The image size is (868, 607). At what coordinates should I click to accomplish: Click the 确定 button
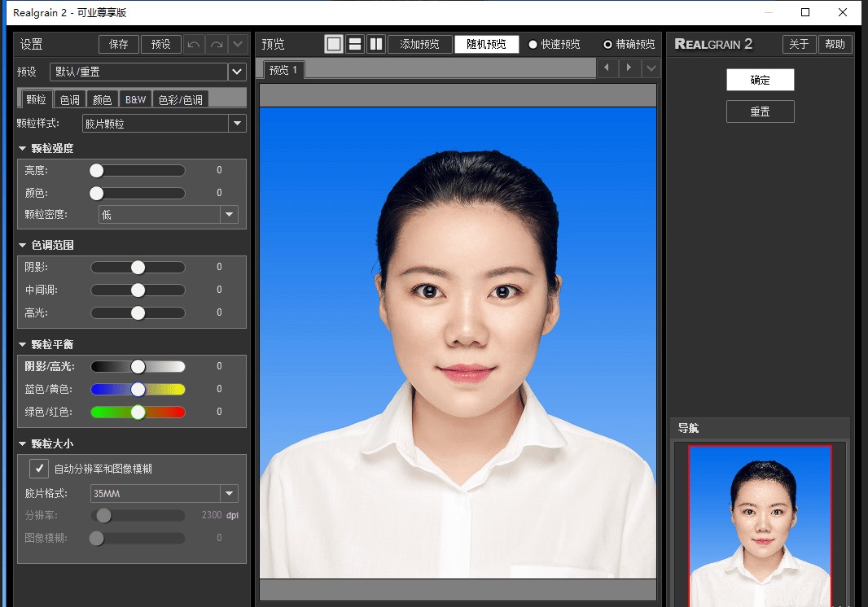pyautogui.click(x=760, y=80)
